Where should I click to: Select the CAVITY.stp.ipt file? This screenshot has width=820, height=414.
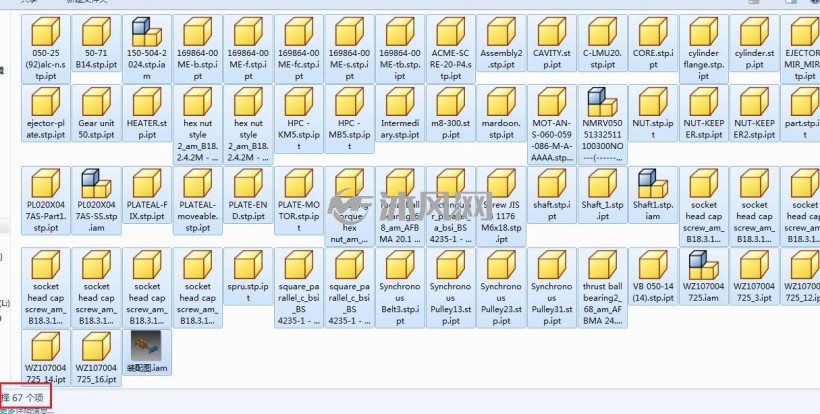pyautogui.click(x=552, y=43)
